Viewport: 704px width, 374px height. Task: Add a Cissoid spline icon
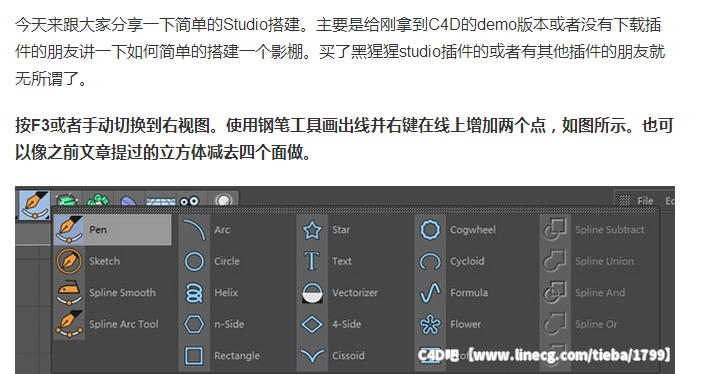pyautogui.click(x=312, y=355)
